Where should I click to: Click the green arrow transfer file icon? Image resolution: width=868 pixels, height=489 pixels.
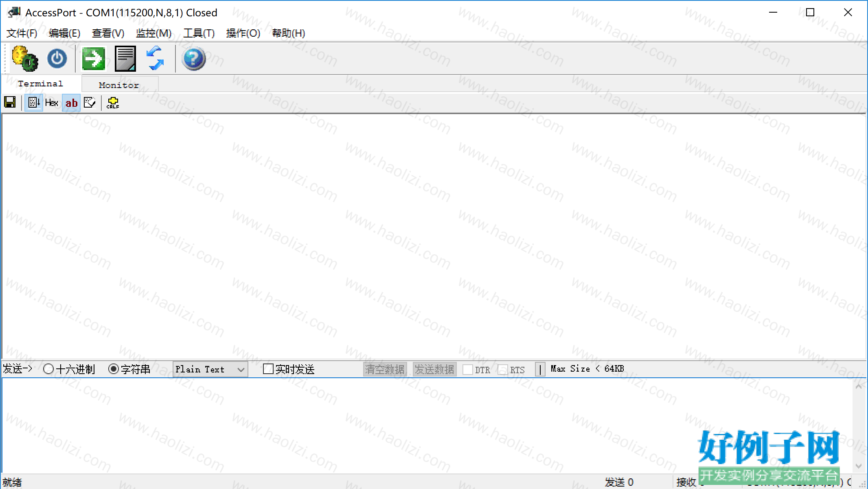tap(94, 59)
